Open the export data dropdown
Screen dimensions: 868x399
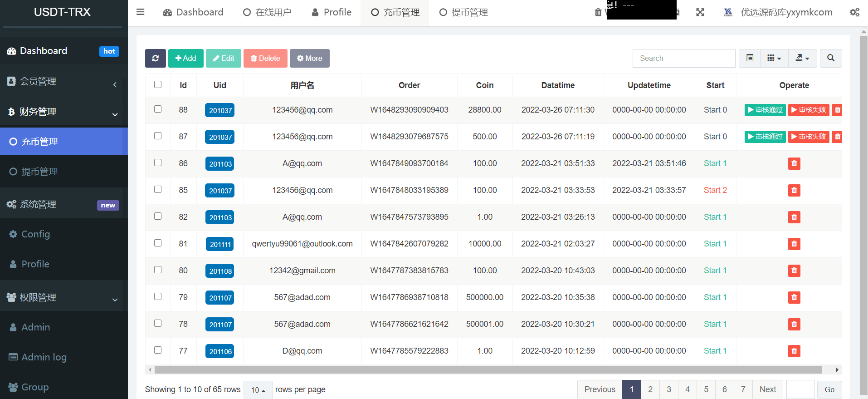tap(802, 58)
